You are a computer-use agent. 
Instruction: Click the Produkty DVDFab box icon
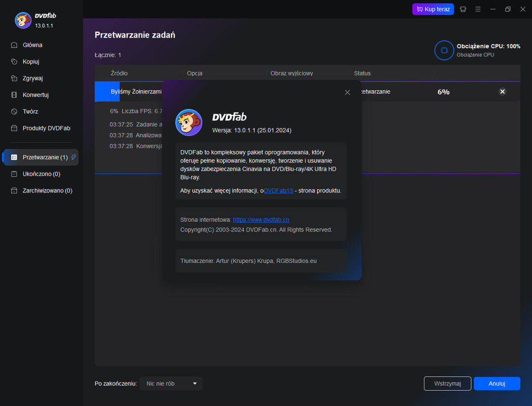pyautogui.click(x=14, y=128)
